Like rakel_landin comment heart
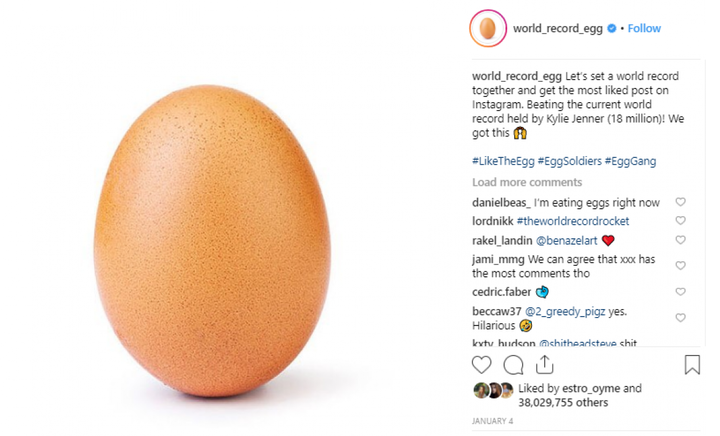This screenshot has height=436, width=720. coord(681,240)
